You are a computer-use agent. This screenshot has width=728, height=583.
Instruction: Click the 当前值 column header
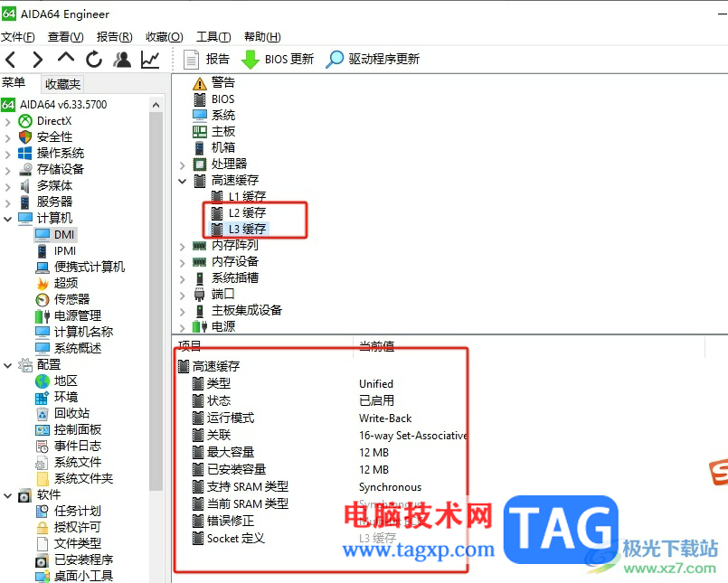pos(376,346)
